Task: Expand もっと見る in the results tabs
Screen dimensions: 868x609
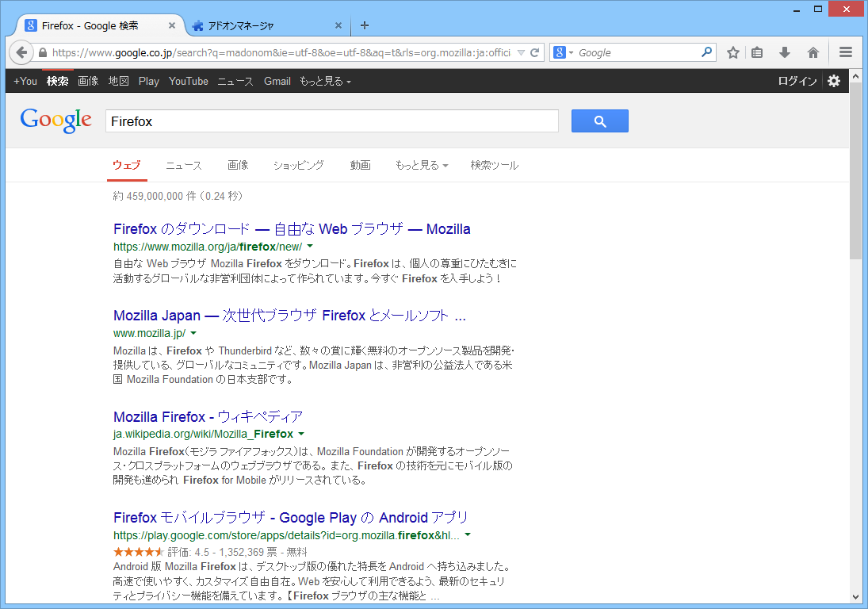Action: [x=421, y=165]
